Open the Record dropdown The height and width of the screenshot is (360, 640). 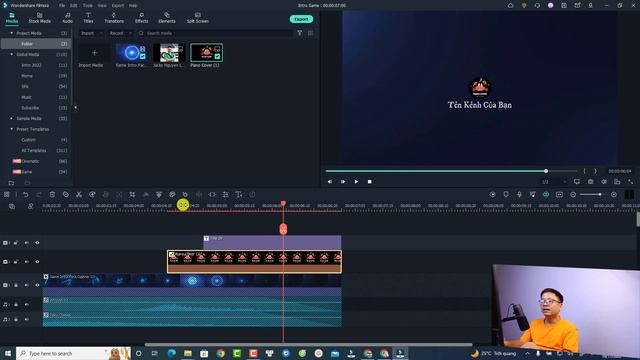[x=120, y=33]
